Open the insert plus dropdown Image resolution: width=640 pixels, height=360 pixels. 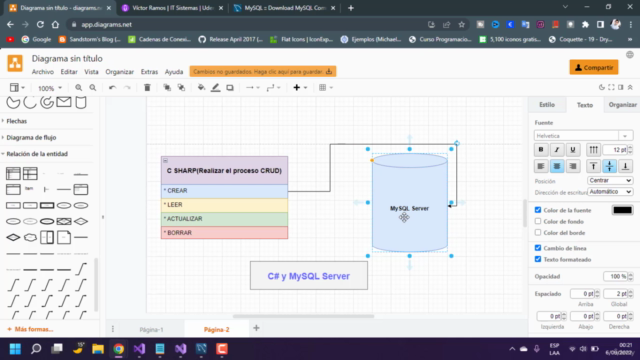tap(300, 88)
